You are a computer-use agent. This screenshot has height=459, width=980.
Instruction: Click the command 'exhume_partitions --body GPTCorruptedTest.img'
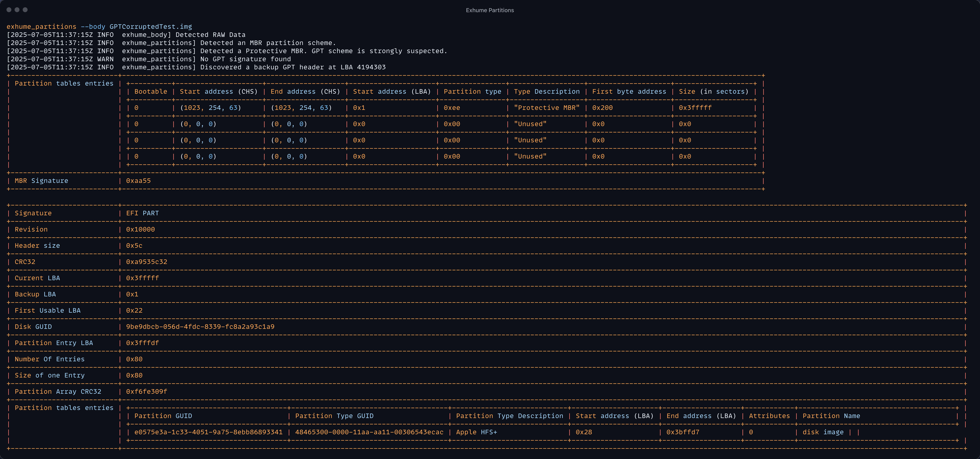tap(99, 27)
